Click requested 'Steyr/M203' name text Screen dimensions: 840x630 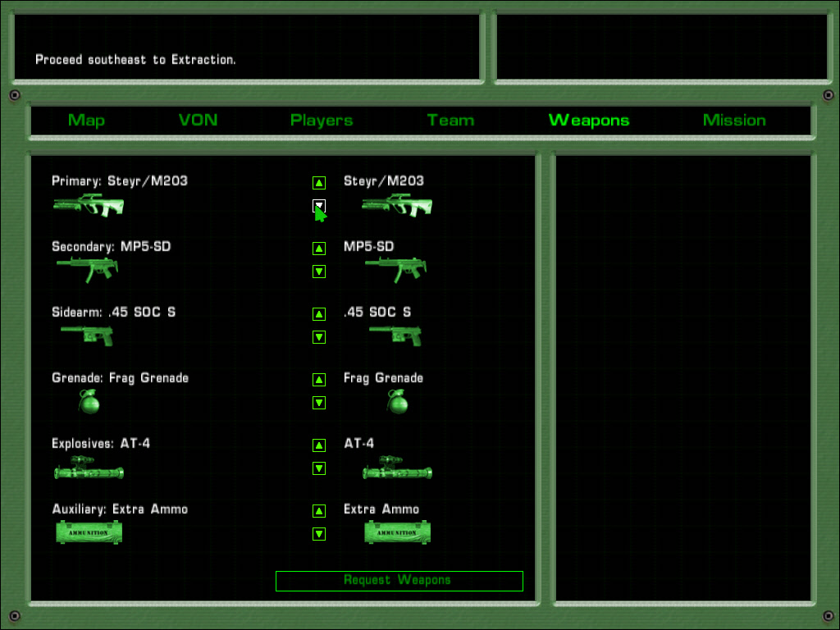(x=384, y=181)
